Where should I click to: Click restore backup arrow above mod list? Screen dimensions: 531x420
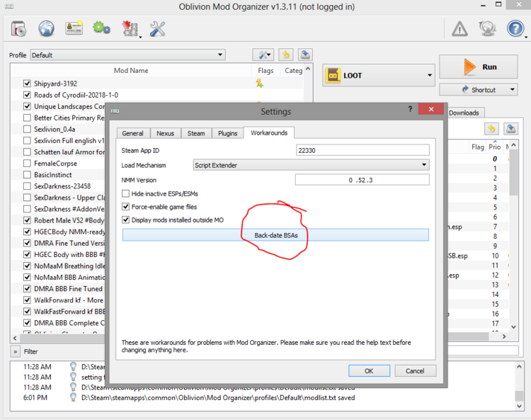pos(286,55)
